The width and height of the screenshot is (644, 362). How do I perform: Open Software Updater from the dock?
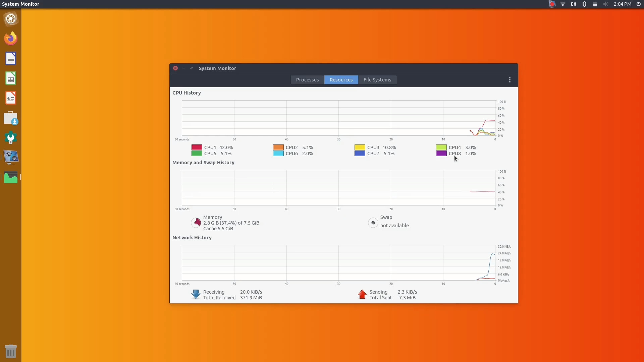pos(10,118)
